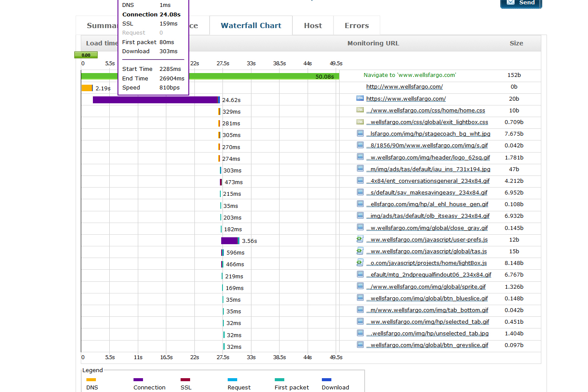Click the Connection purple legend swatch
The height and width of the screenshot is (392, 588).
point(138,380)
